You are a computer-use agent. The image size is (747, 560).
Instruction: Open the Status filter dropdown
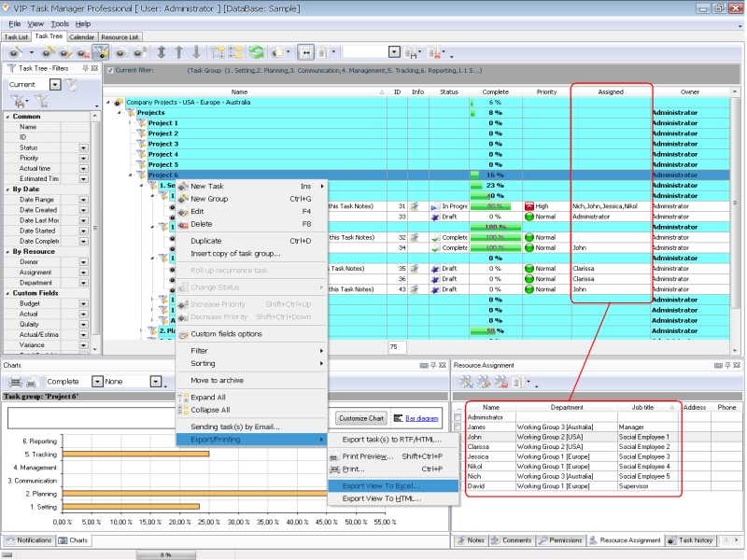click(x=82, y=147)
